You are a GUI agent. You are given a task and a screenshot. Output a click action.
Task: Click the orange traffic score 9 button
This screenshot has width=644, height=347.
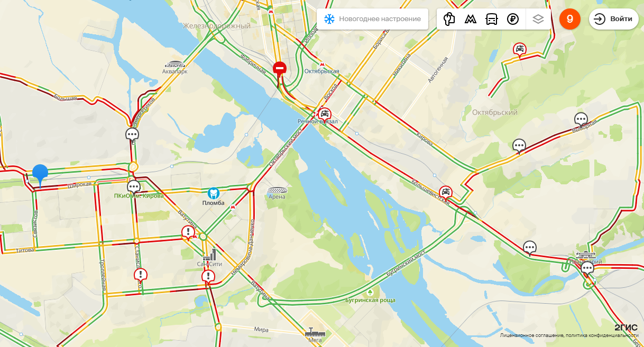coord(570,19)
